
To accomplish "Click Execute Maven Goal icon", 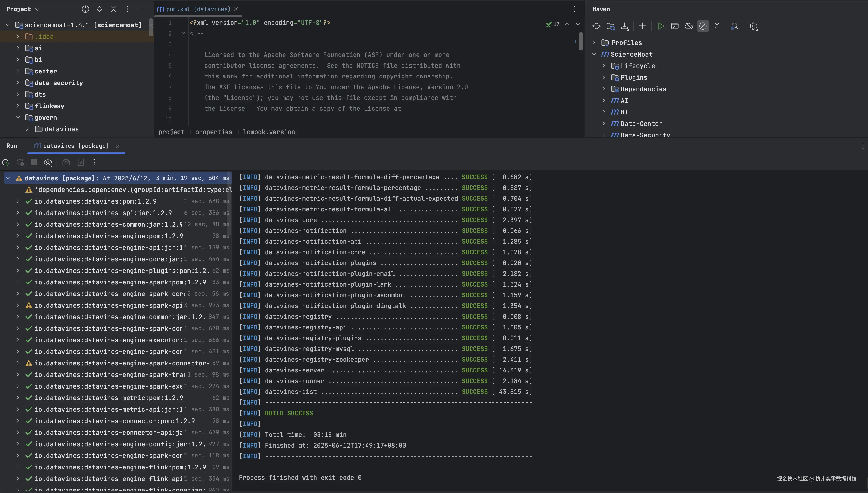I will click(674, 26).
